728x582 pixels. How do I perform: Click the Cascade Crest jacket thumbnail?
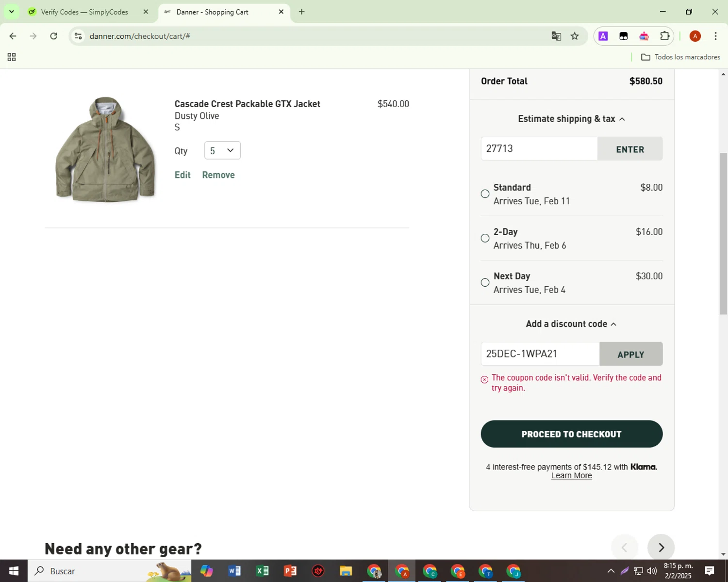105,149
